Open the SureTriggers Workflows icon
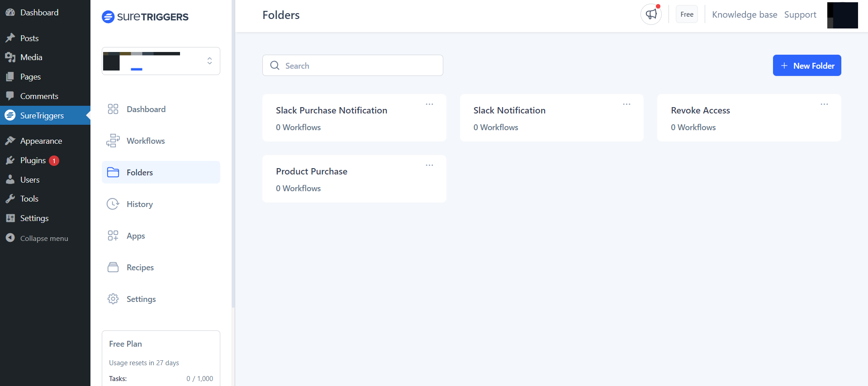The height and width of the screenshot is (386, 868). click(113, 141)
